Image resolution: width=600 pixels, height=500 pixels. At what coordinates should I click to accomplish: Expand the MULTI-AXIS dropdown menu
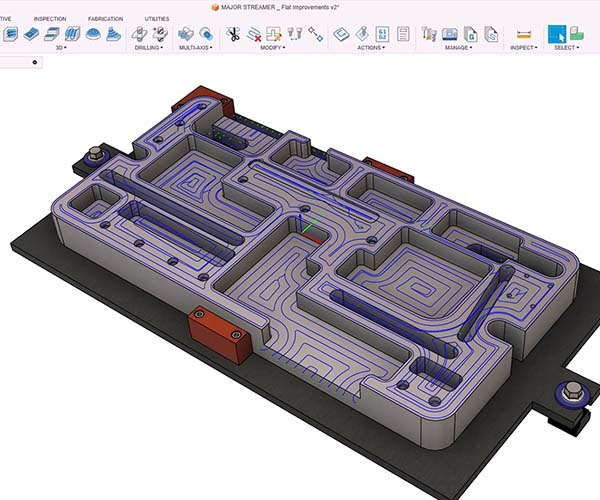196,47
